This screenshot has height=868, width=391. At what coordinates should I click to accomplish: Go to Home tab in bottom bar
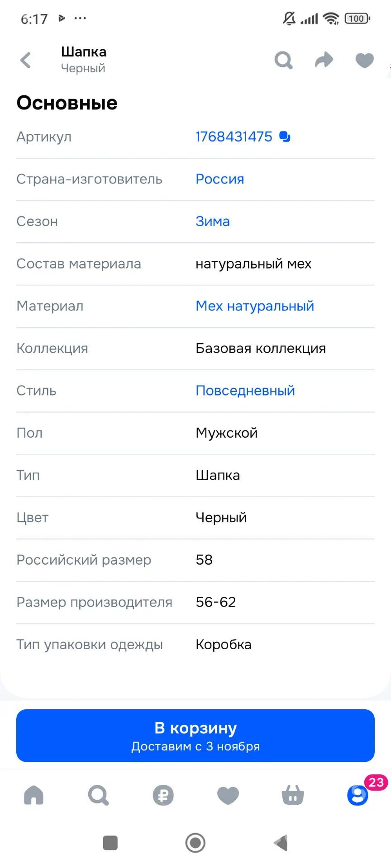(x=34, y=795)
